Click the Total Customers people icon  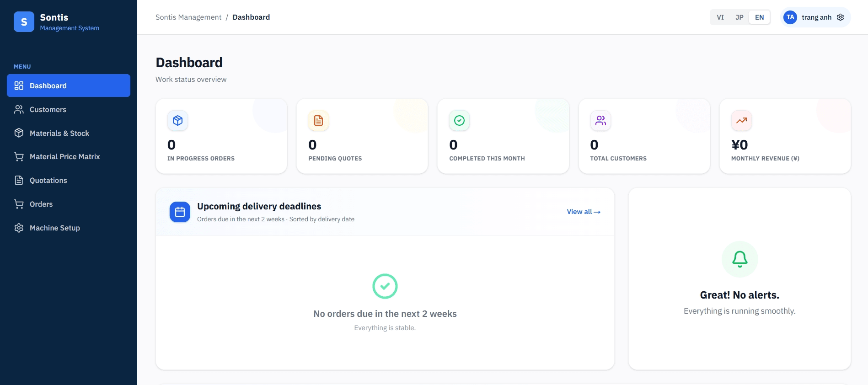point(600,121)
